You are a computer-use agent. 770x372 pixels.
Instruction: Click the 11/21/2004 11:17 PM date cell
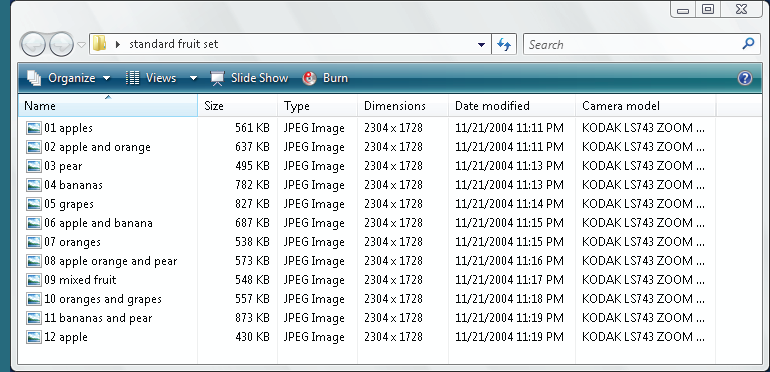(509, 280)
